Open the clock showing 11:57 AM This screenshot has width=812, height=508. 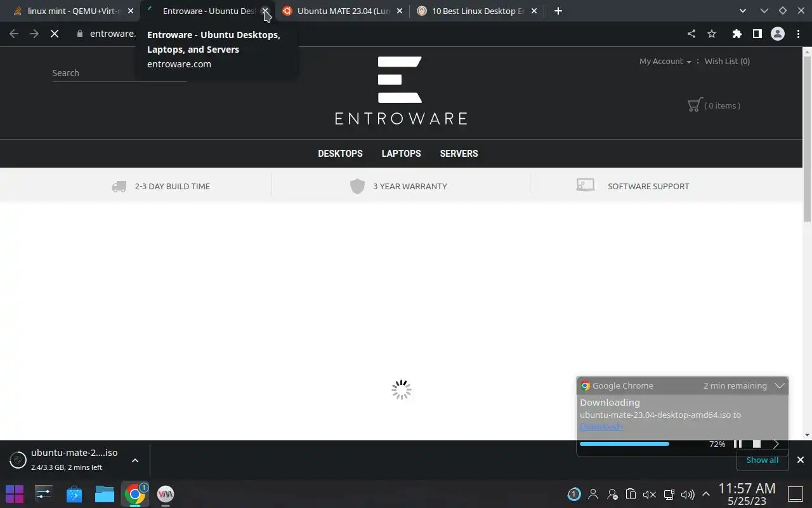747,493
